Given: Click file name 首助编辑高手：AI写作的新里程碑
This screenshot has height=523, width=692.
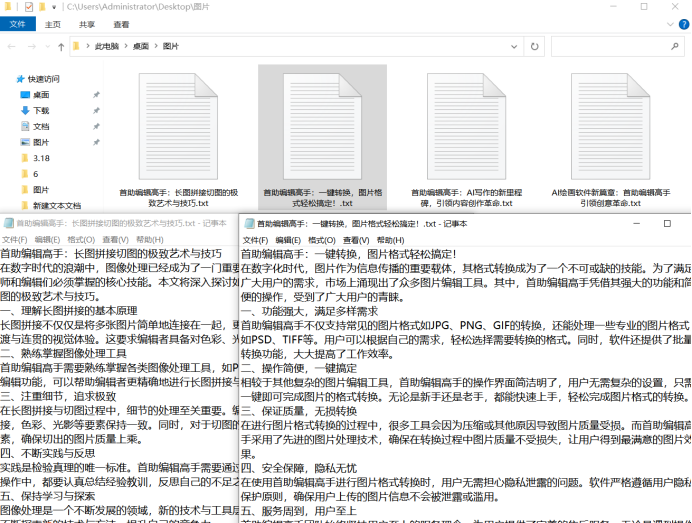Looking at the screenshot, I should tap(466, 198).
